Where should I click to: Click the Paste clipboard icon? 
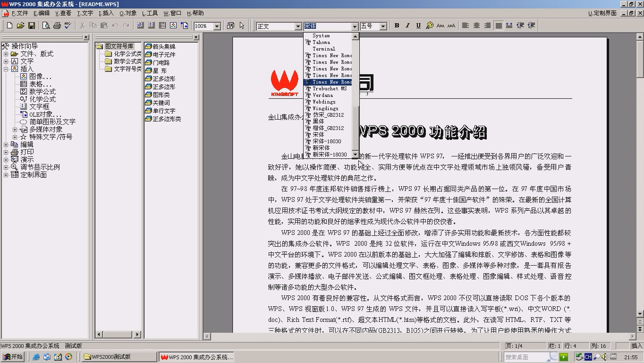click(x=104, y=26)
